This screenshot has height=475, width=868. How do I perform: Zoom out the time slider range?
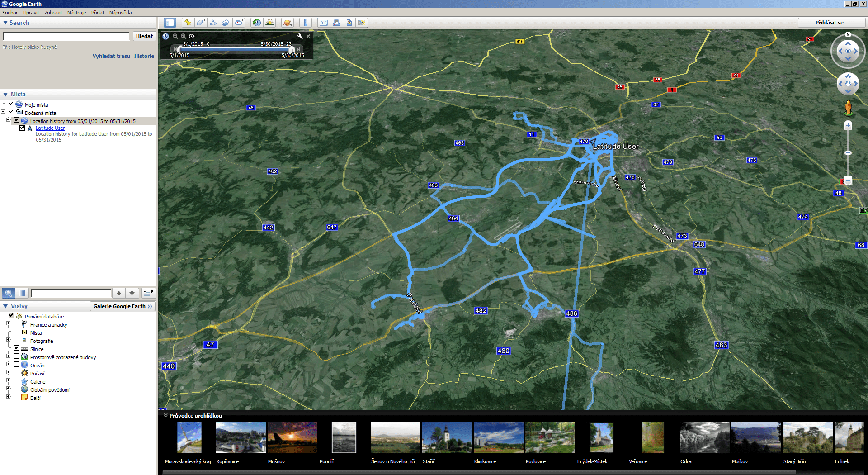[x=175, y=36]
